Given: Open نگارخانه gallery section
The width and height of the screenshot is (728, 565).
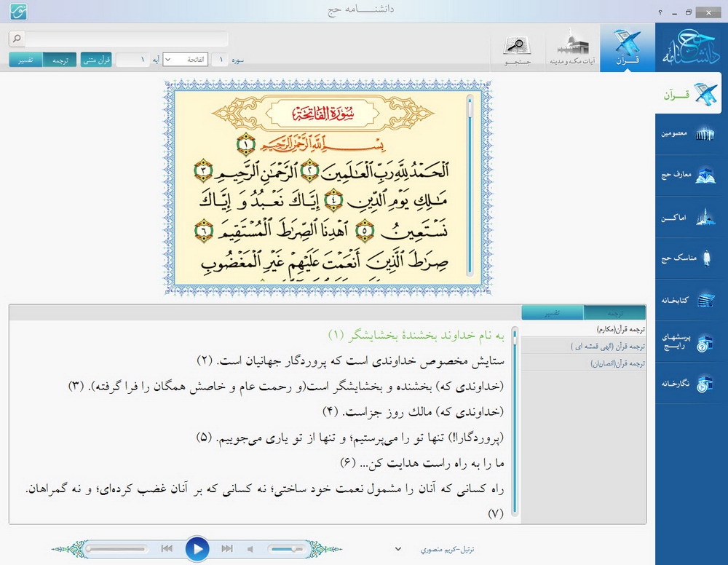Looking at the screenshot, I should click(x=688, y=384).
